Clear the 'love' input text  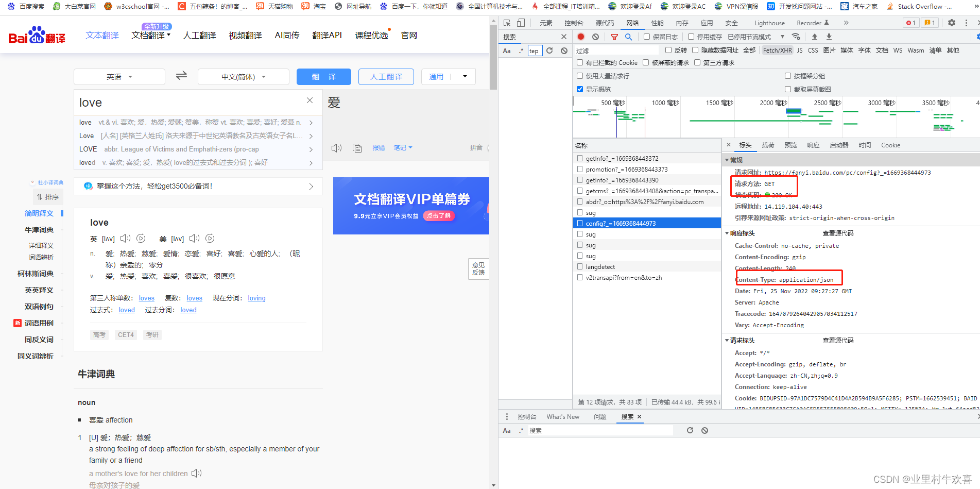(x=310, y=100)
